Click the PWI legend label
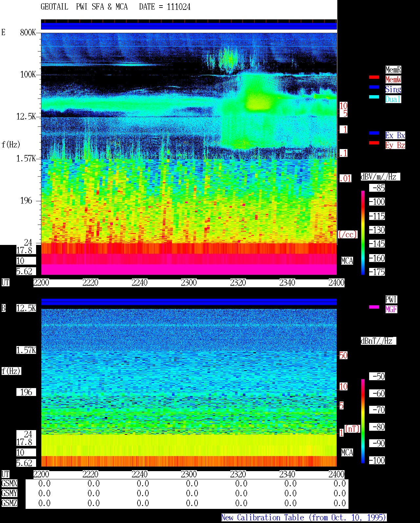 [x=391, y=299]
